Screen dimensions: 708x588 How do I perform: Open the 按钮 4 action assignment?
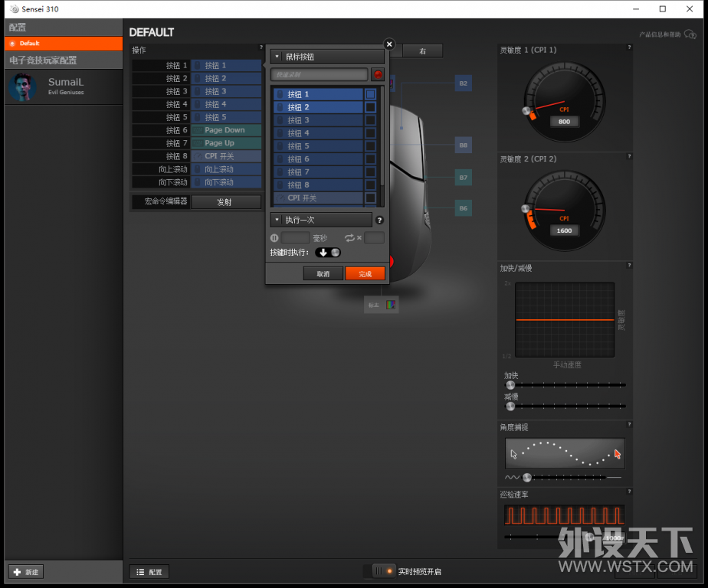[226, 104]
